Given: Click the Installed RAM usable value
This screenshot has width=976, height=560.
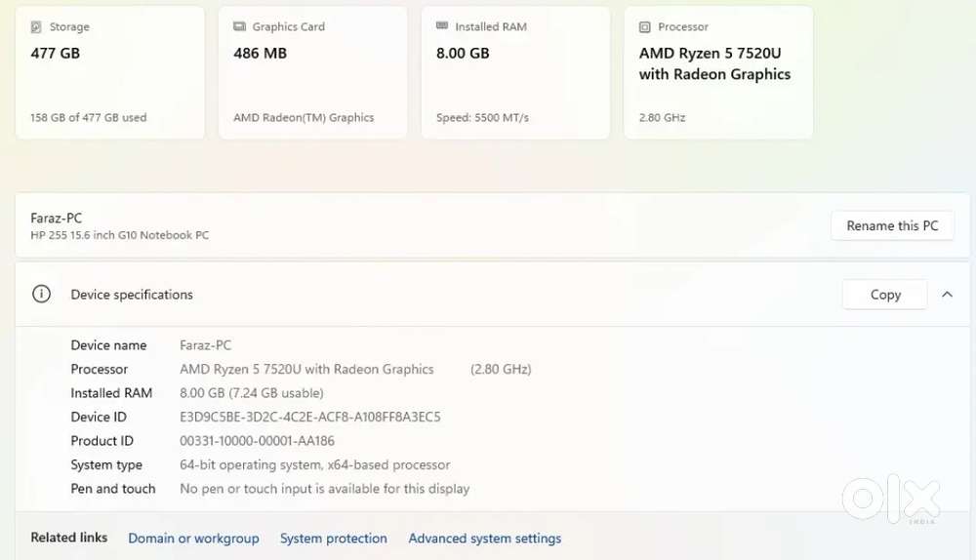Looking at the screenshot, I should coord(252,393).
